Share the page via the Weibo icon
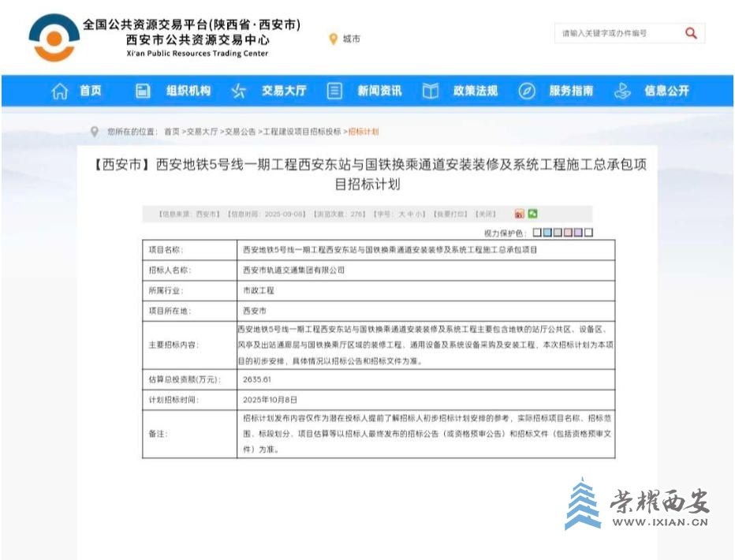Image resolution: width=735 pixels, height=560 pixels. click(x=520, y=214)
